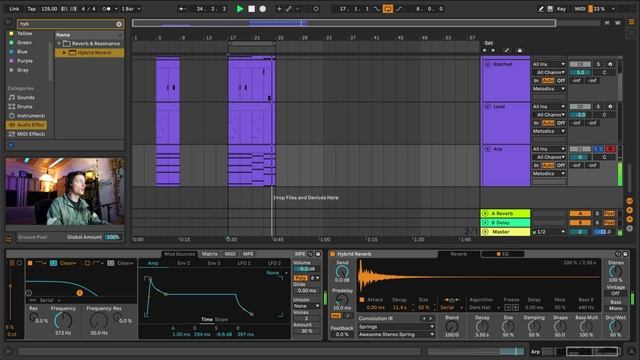Toggle the arrangement loop switch
The height and width of the screenshot is (360, 640).
[x=387, y=9]
